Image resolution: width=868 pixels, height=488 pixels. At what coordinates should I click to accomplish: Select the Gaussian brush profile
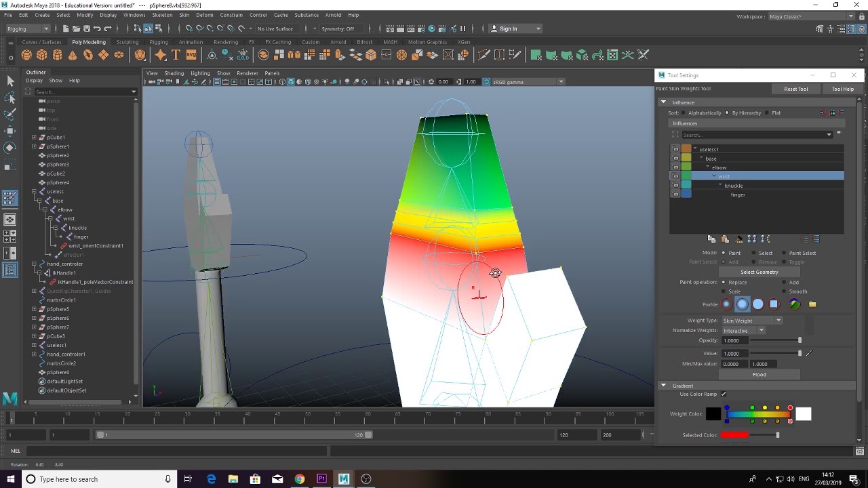pos(726,304)
